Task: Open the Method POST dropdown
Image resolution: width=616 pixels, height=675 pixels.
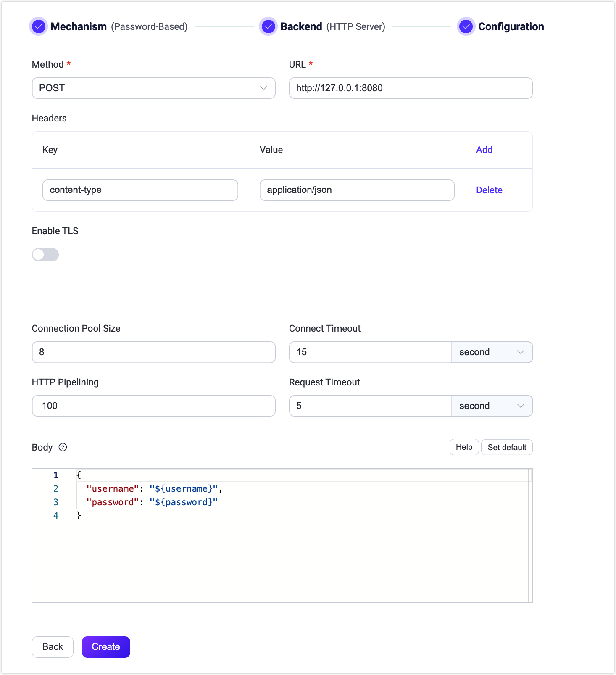Action: tap(153, 88)
